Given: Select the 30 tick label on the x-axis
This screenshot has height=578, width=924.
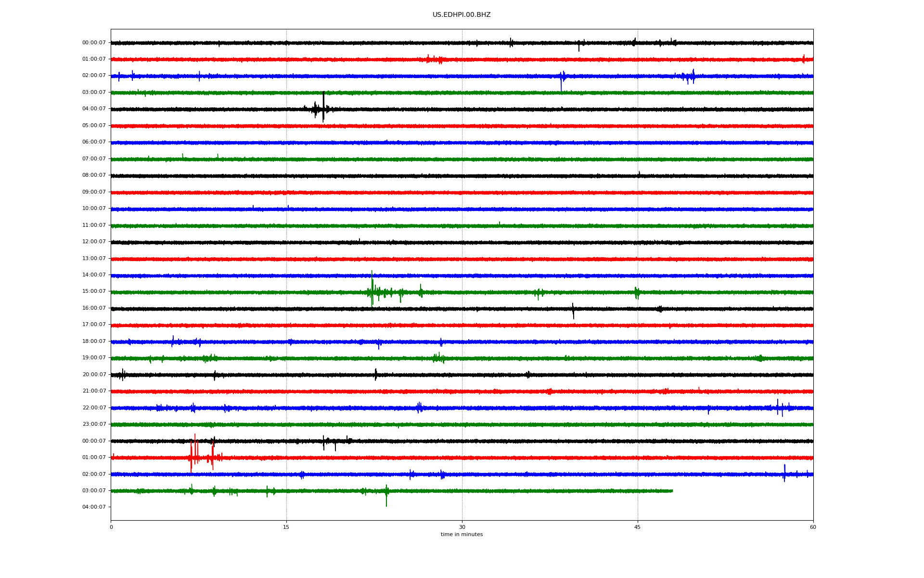Looking at the screenshot, I should (462, 527).
